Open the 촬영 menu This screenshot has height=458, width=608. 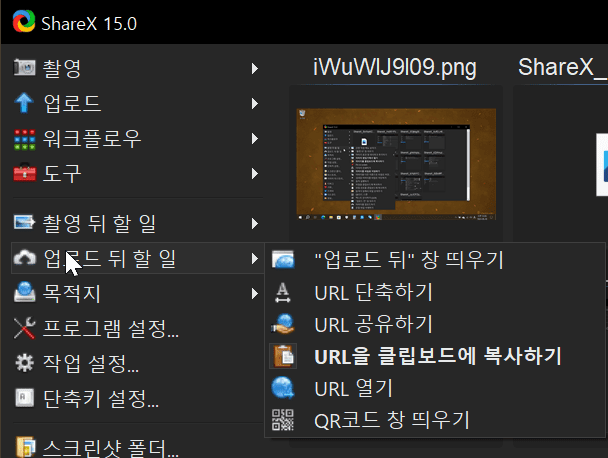point(137,68)
